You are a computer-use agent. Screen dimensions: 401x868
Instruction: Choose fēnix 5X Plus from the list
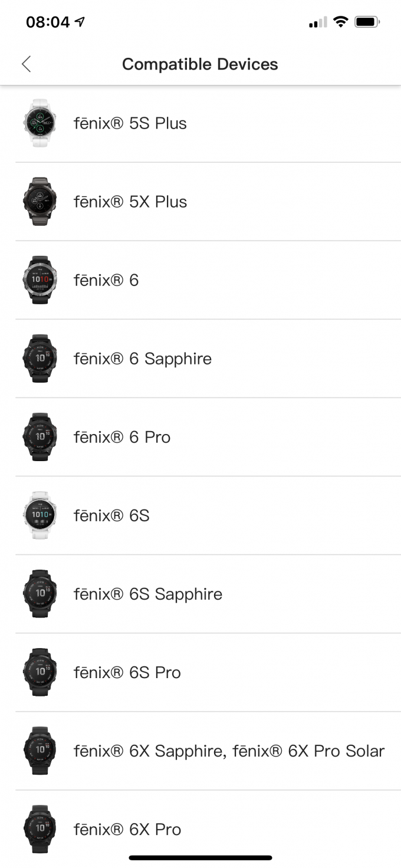130,202
